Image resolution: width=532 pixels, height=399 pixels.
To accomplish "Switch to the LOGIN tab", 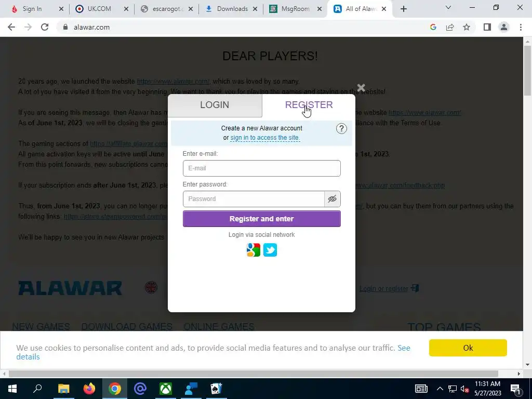I will (215, 105).
